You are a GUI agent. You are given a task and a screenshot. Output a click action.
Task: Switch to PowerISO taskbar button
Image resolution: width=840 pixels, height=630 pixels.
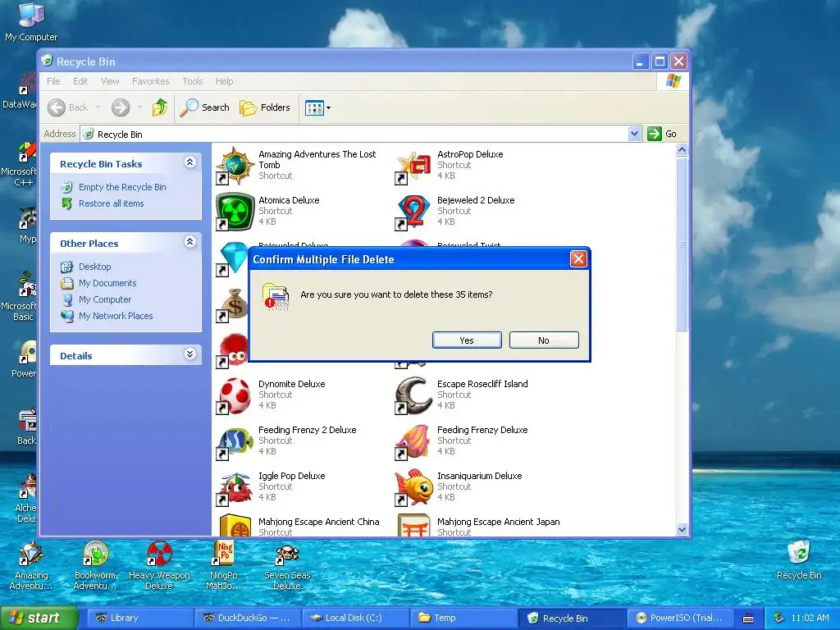click(x=678, y=619)
